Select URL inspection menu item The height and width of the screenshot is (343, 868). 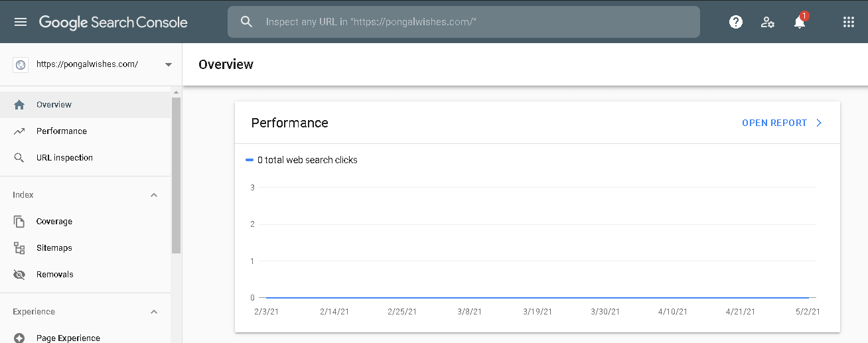(x=64, y=158)
